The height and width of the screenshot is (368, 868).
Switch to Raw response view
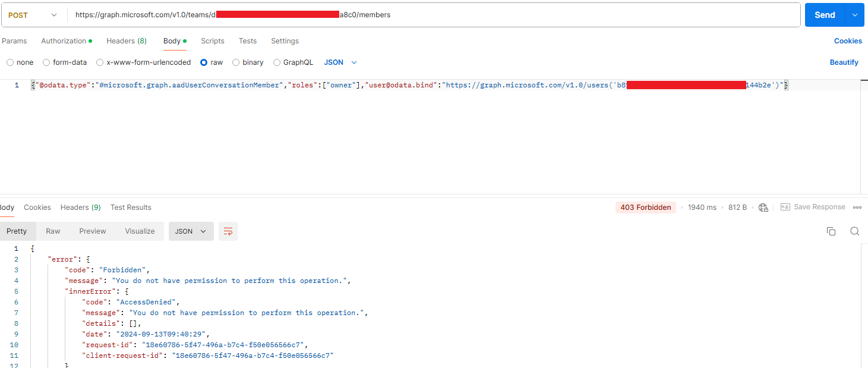(x=53, y=231)
